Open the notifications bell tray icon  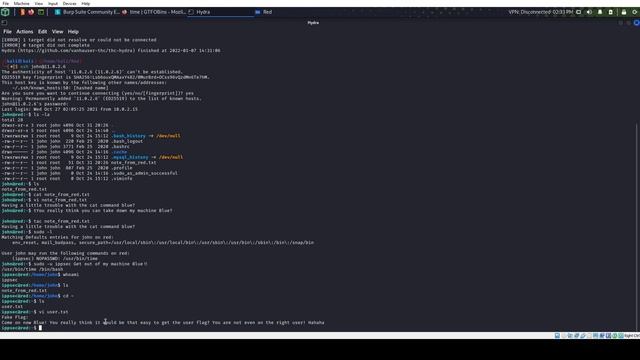pyautogui.click(x=600, y=12)
